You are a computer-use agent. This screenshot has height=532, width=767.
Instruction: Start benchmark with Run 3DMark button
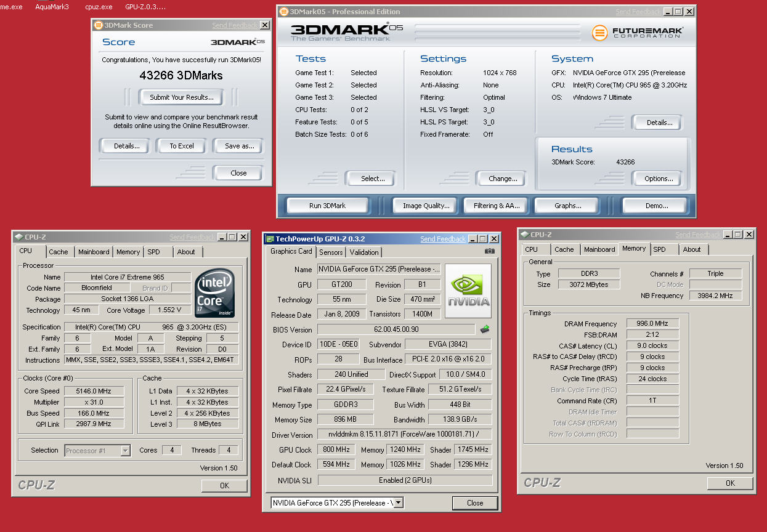327,206
